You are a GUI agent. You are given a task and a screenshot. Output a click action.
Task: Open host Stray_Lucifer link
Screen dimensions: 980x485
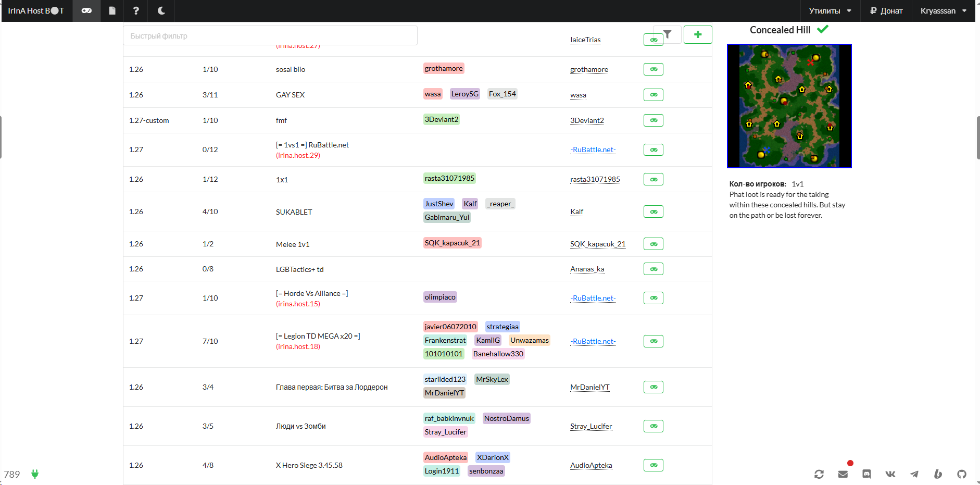[591, 426]
